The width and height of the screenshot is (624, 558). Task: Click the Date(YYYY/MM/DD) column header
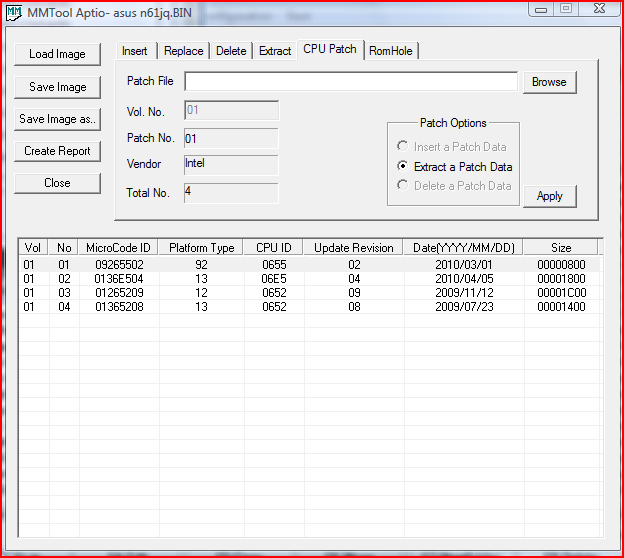[x=464, y=248]
